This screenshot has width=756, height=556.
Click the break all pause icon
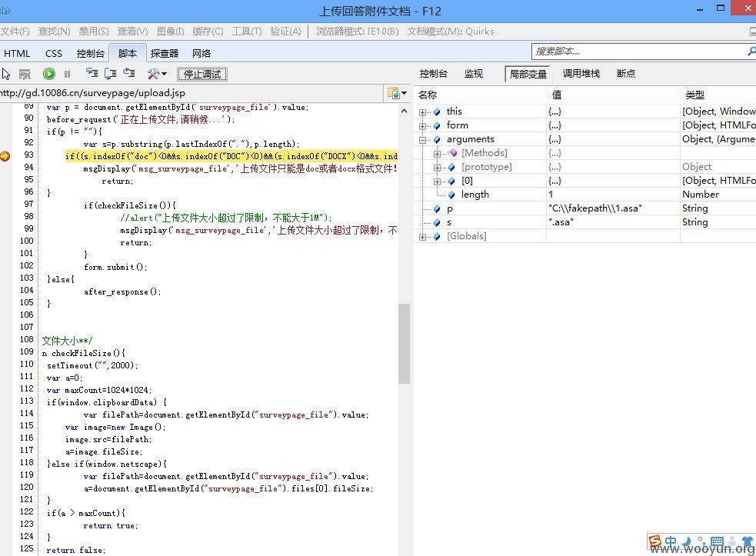pos(67,74)
